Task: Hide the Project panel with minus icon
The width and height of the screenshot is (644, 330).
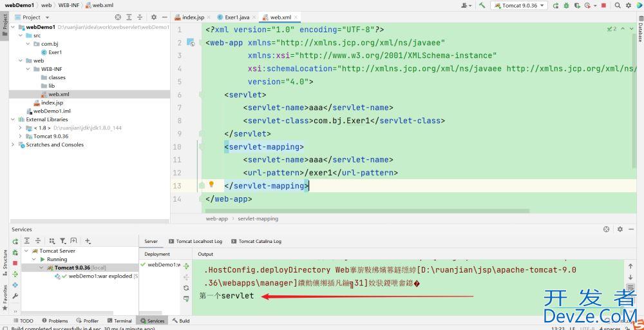Action: [x=164, y=17]
